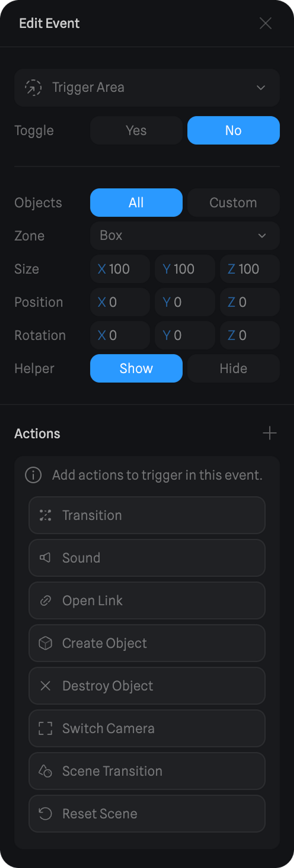Click the Show Helper button
Viewport: 294px width, 868px height.
[x=136, y=368]
